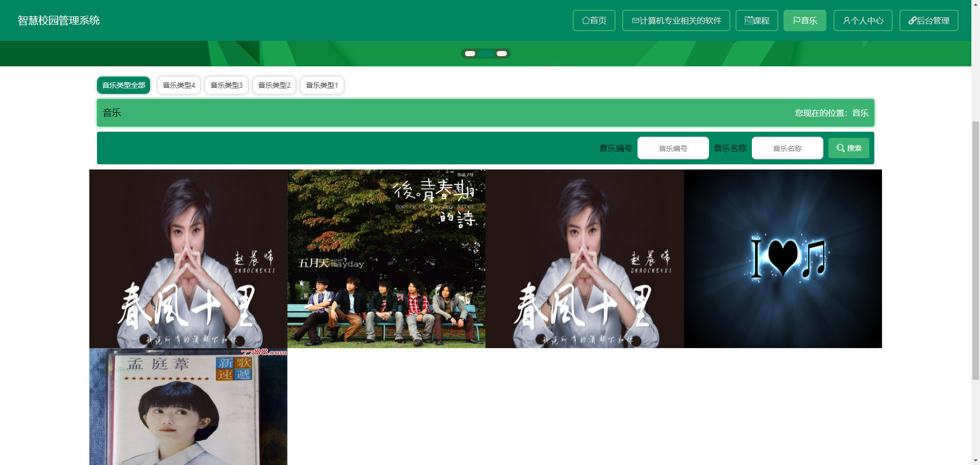
Task: Focus the 音乐名称 input field
Action: (787, 148)
